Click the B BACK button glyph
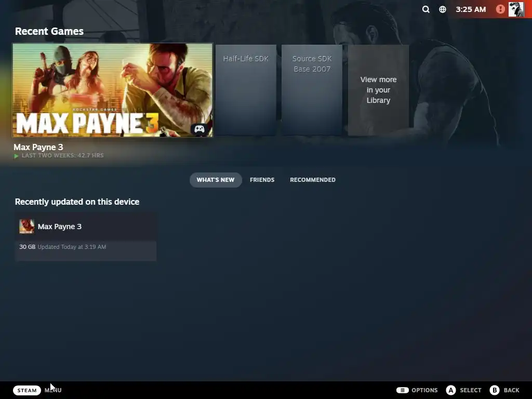 (x=495, y=390)
